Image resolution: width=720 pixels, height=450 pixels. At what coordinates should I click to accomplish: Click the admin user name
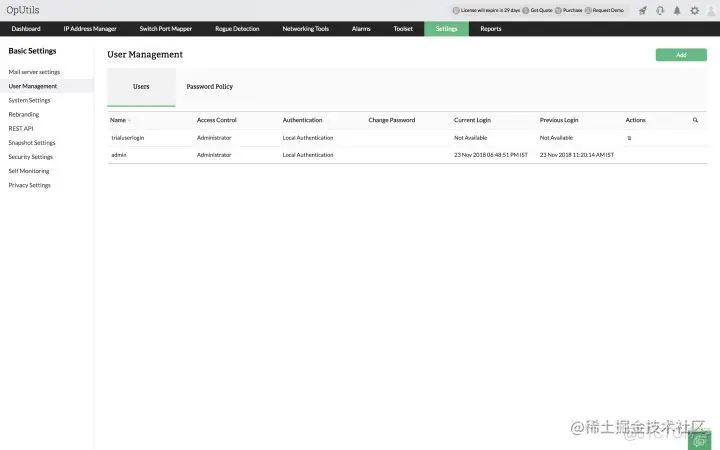coord(119,155)
